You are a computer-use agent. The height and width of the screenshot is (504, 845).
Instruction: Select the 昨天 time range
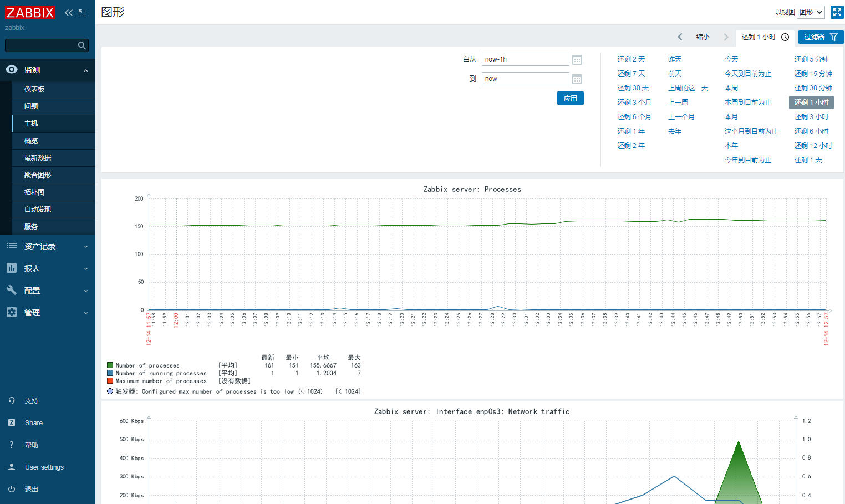coord(675,59)
